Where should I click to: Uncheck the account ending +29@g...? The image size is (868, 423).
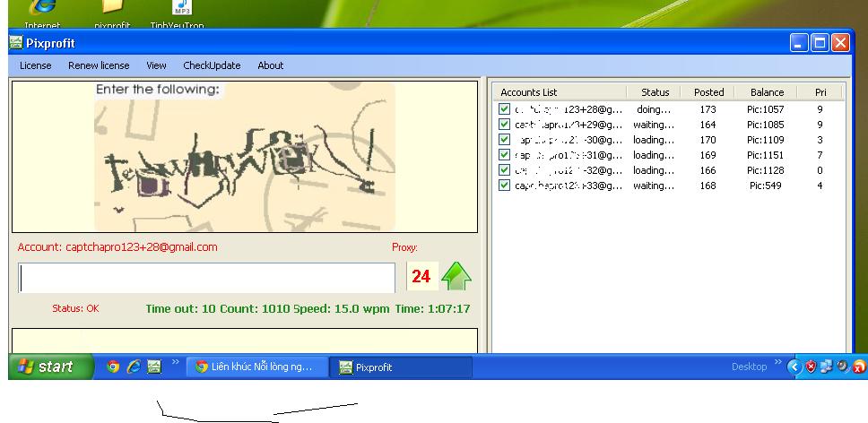coord(504,125)
